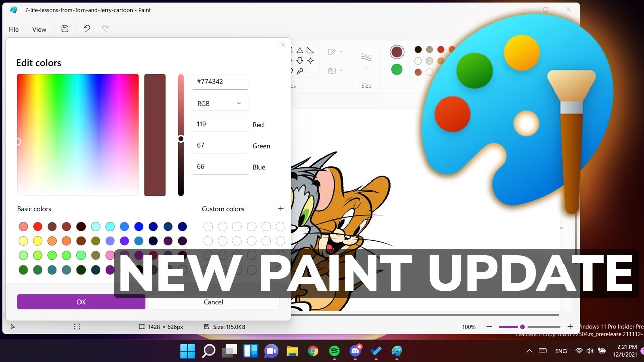Viewport: 644px width, 362px height.
Task: Click the Wi-Fi icon in the system tray
Action: [x=579, y=351]
